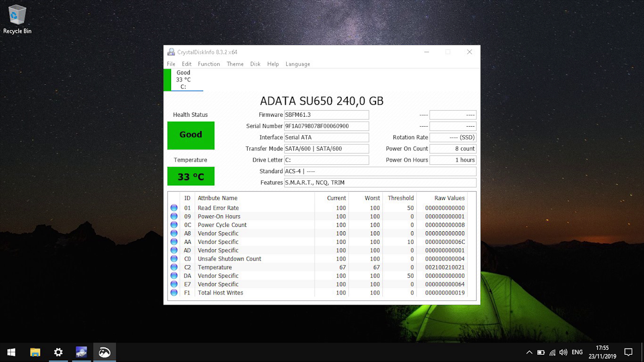The image size is (644, 362).
Task: Click the Power On Count field
Action: [453, 148]
